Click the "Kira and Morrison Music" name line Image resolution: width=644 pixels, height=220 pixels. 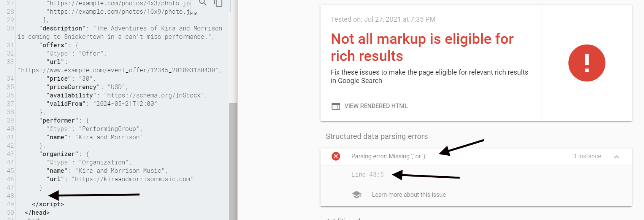tap(107, 171)
